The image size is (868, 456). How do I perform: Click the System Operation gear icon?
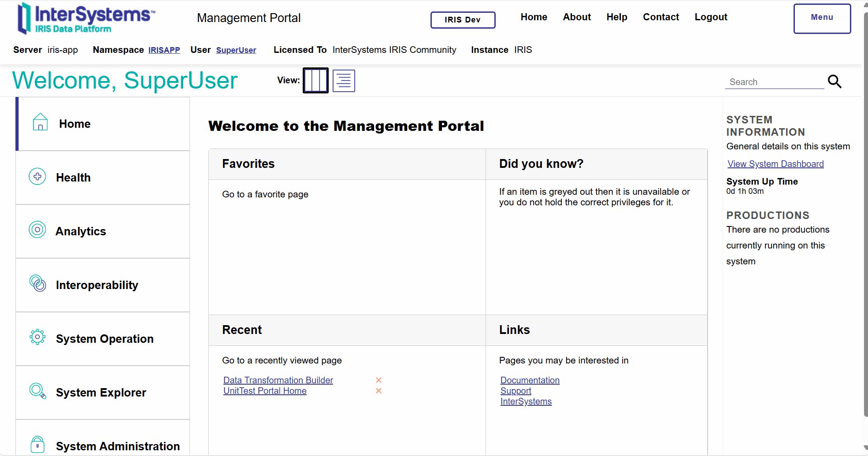click(x=37, y=337)
